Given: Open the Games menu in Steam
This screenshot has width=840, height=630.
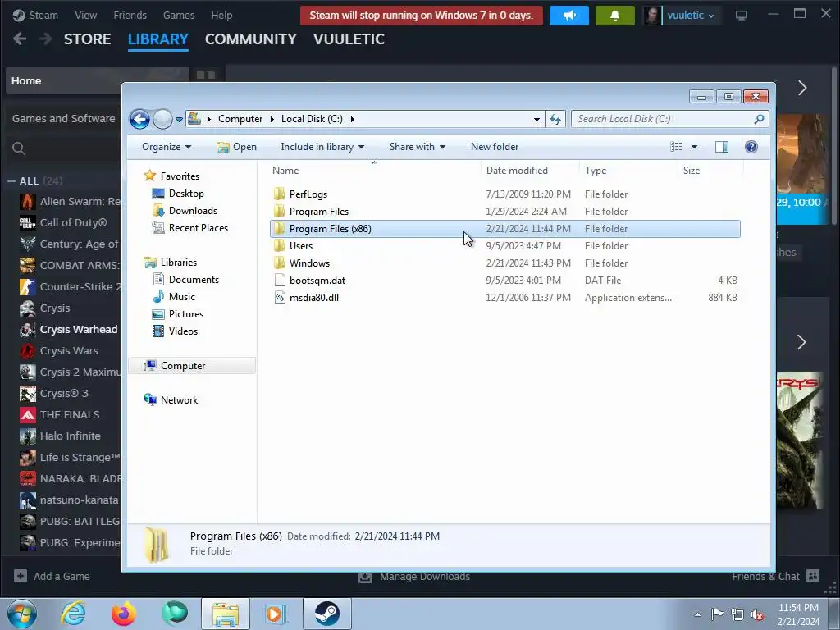Looking at the screenshot, I should coord(179,15).
